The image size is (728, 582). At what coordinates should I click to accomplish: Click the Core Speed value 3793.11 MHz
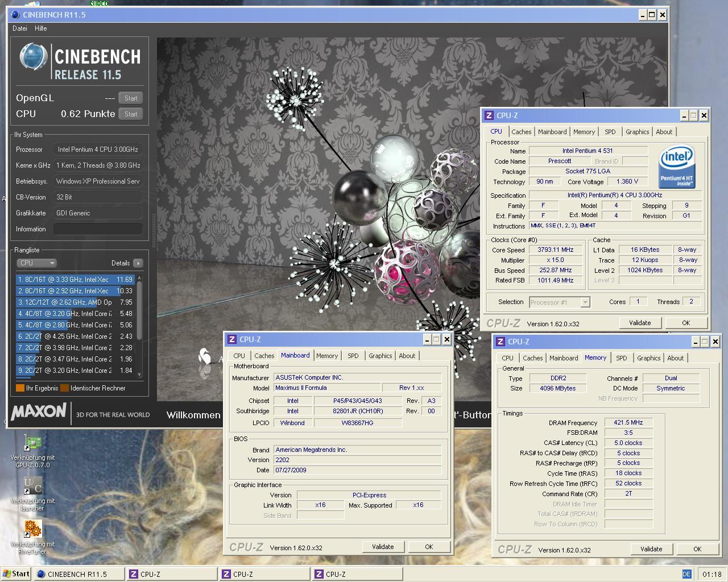555,250
